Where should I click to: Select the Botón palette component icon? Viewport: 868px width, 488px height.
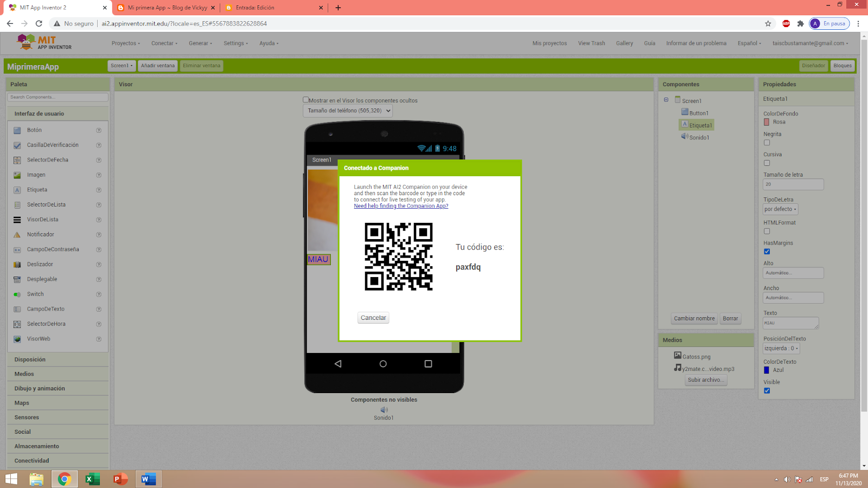click(17, 130)
